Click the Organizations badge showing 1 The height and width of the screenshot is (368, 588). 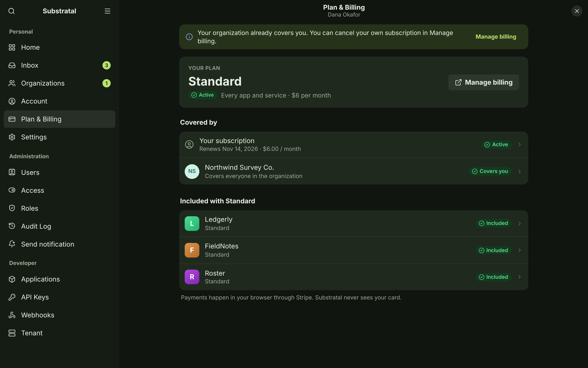click(106, 83)
